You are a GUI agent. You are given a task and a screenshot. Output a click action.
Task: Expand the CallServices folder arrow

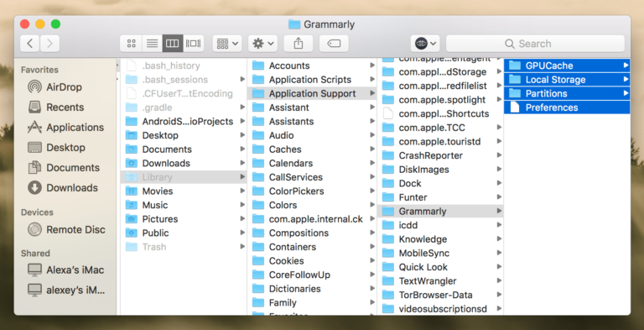pyautogui.click(x=372, y=177)
